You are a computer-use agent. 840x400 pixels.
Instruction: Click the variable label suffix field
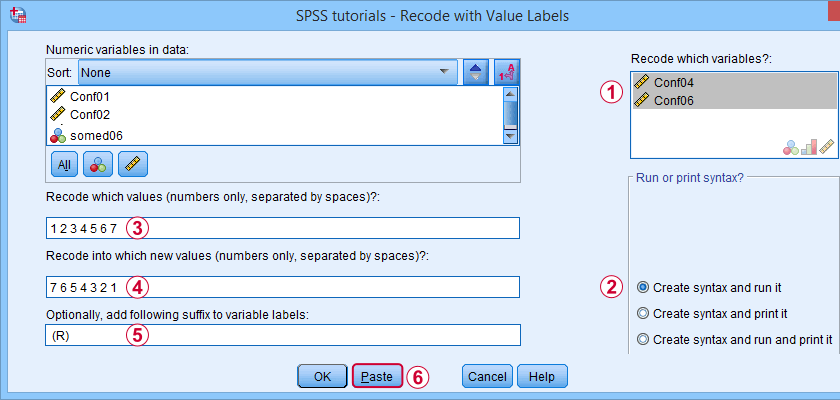(x=283, y=335)
